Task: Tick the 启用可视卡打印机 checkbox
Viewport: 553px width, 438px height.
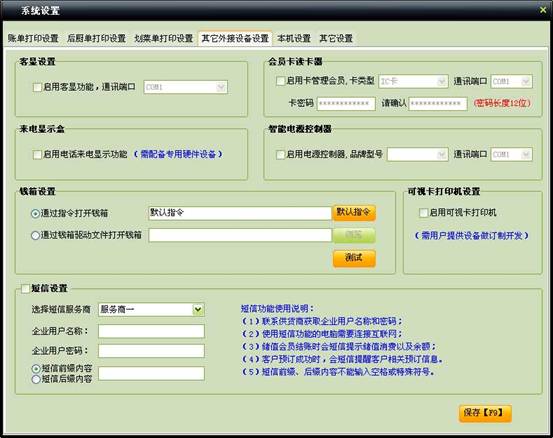Action: (423, 213)
